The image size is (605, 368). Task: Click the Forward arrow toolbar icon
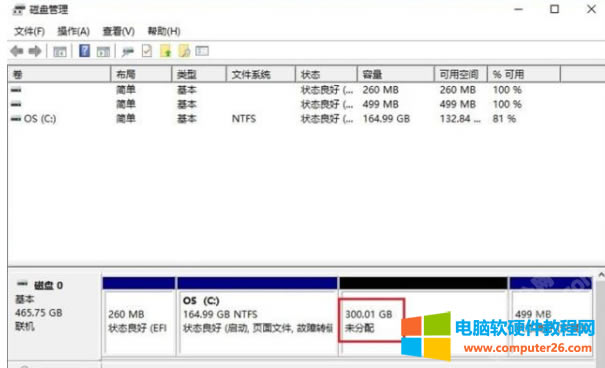tap(35, 51)
